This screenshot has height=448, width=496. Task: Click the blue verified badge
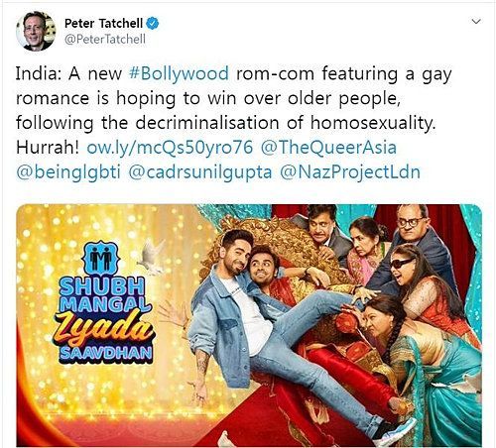(153, 23)
